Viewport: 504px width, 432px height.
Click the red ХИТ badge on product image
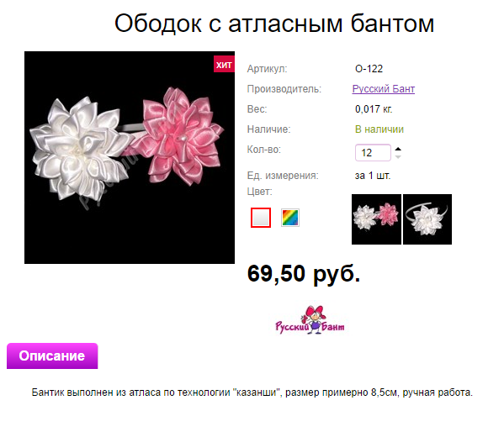click(224, 64)
